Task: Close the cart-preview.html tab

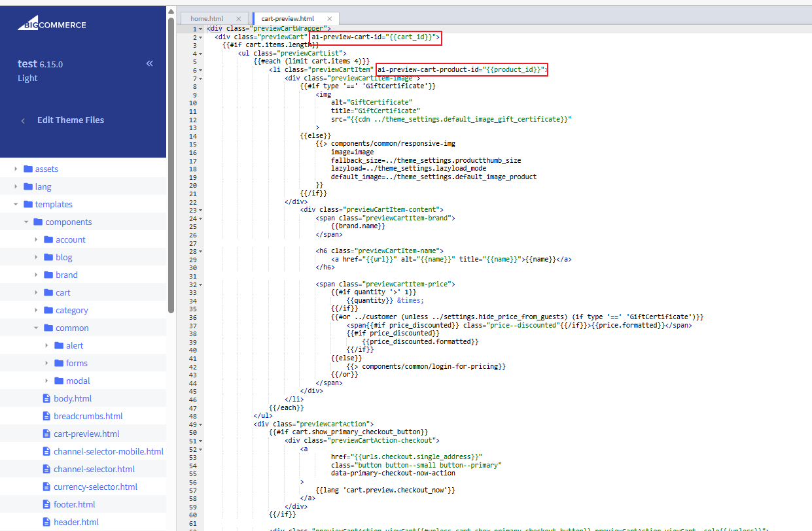Action: (330, 19)
